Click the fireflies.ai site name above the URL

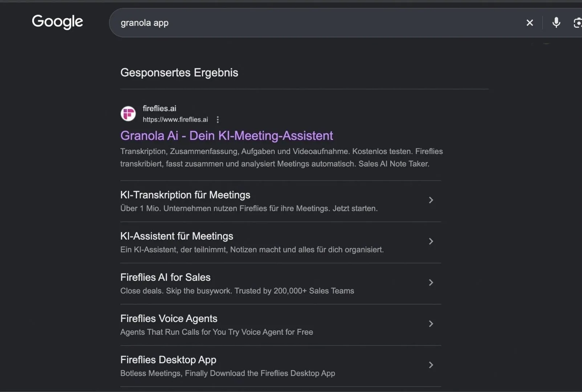tap(159, 108)
